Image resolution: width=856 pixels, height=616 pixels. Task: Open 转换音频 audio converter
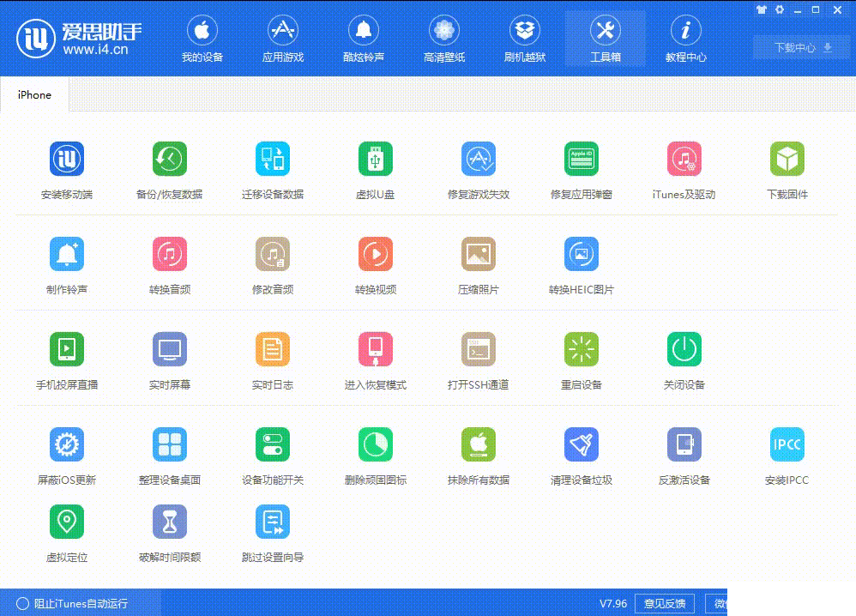click(x=170, y=254)
